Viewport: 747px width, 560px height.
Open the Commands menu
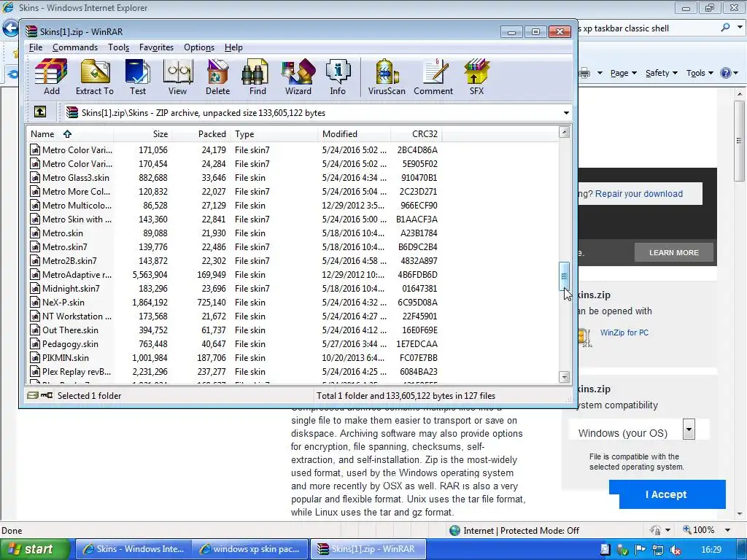point(75,47)
